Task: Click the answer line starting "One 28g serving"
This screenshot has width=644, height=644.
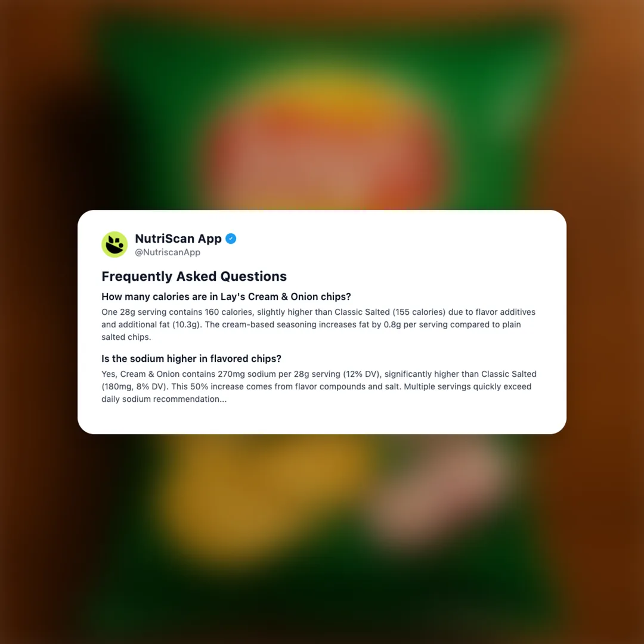Action: [318, 312]
